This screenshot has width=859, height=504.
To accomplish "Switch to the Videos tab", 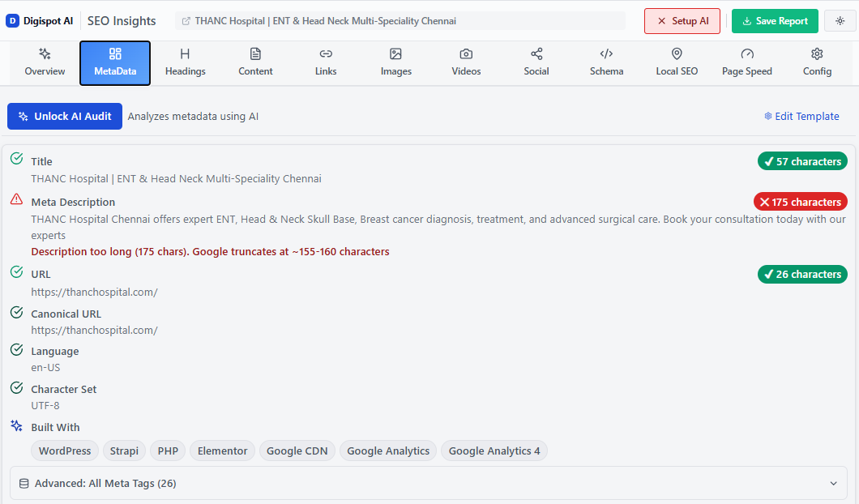I will (x=466, y=63).
